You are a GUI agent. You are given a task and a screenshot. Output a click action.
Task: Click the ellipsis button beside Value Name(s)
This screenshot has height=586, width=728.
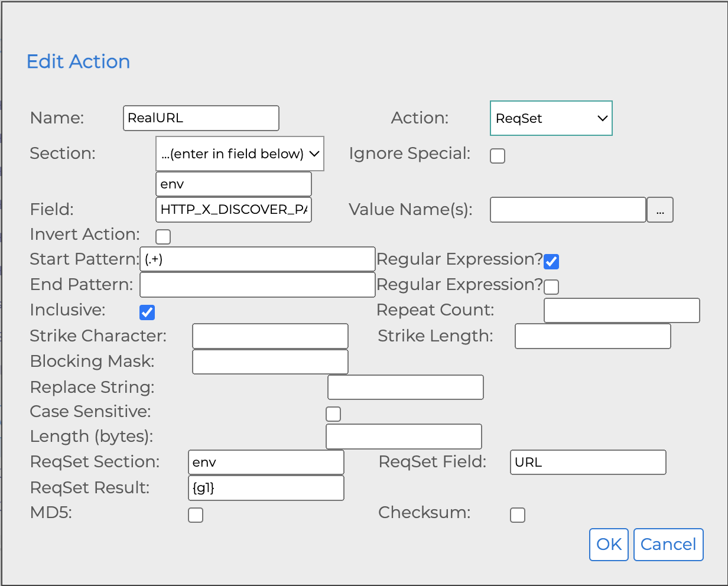tap(660, 210)
